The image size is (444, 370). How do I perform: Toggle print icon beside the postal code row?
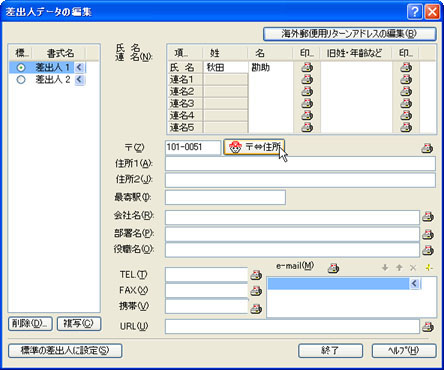[427, 148]
